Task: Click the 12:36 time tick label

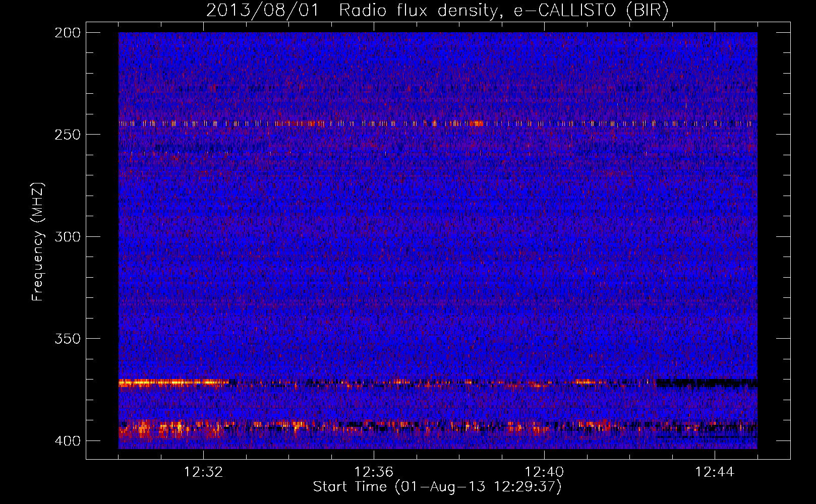Action: [x=374, y=472]
